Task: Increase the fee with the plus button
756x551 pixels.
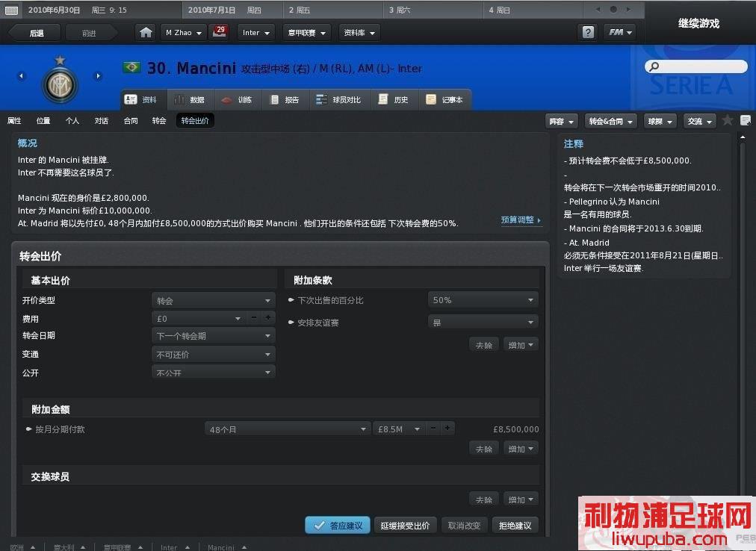Action: point(268,317)
